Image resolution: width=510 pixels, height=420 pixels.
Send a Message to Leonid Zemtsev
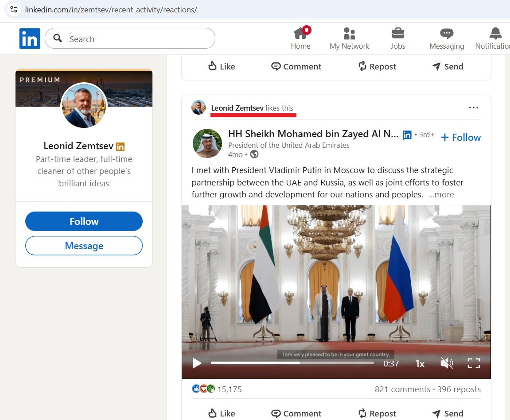pyautogui.click(x=84, y=246)
